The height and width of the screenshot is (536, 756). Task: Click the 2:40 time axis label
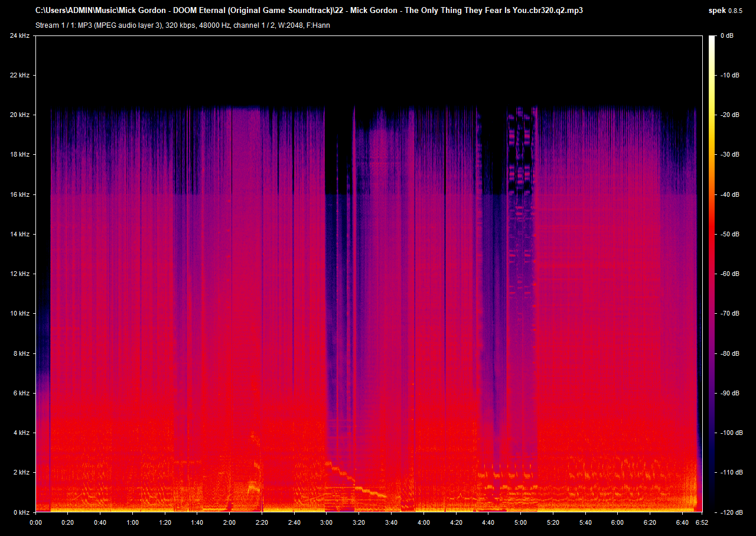(294, 523)
